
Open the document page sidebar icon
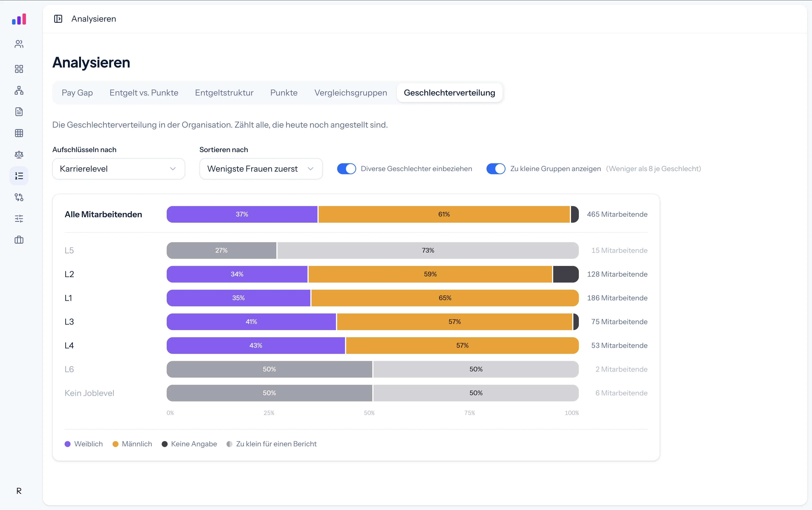(x=19, y=112)
